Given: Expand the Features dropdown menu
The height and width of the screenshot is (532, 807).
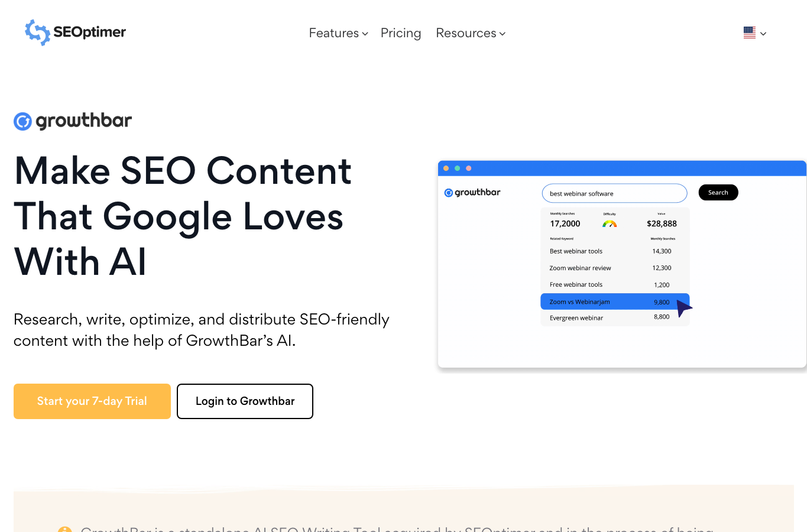Looking at the screenshot, I should tap(338, 33).
